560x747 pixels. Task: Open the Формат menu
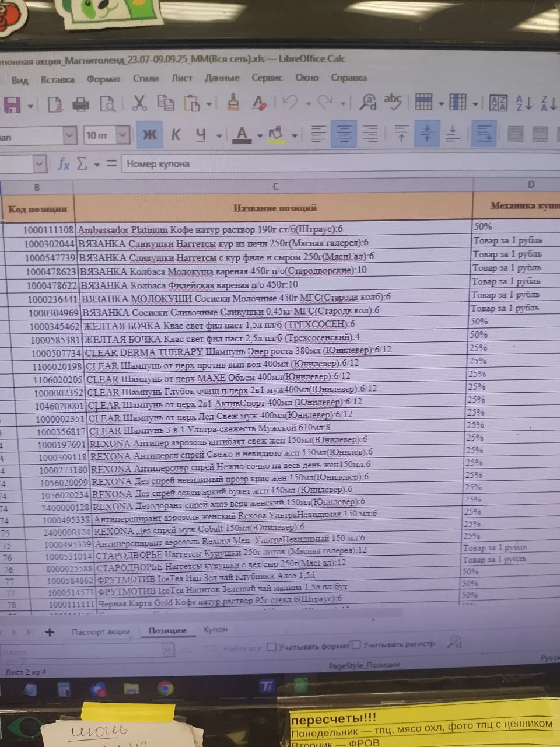103,79
